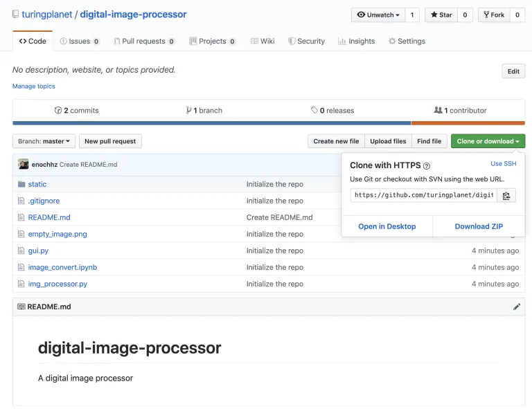This screenshot has width=532, height=409.
Task: Click the file icon beside .gitignore
Action: pyautogui.click(x=21, y=201)
